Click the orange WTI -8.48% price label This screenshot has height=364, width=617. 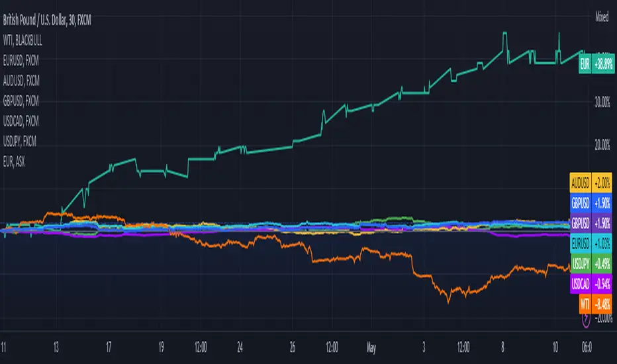(x=595, y=304)
